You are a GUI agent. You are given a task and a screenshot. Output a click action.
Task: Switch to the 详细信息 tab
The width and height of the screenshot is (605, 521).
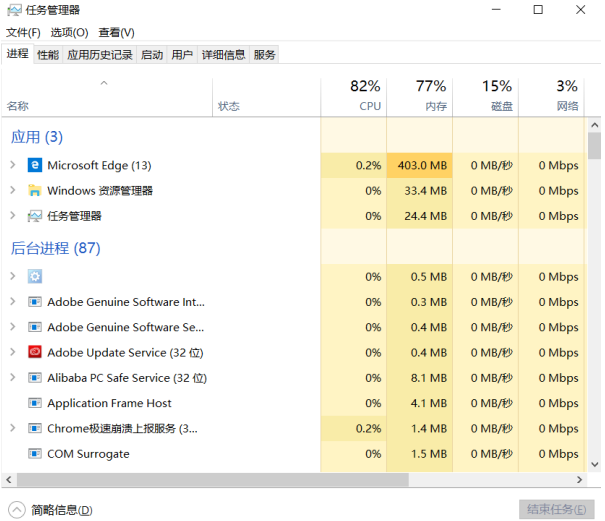(x=223, y=55)
